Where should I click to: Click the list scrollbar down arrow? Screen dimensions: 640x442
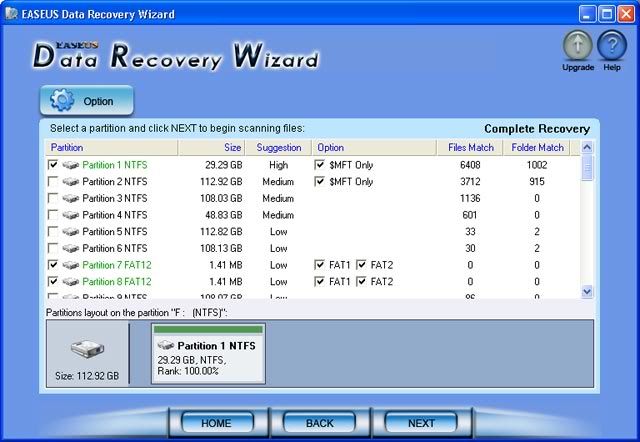(x=587, y=291)
